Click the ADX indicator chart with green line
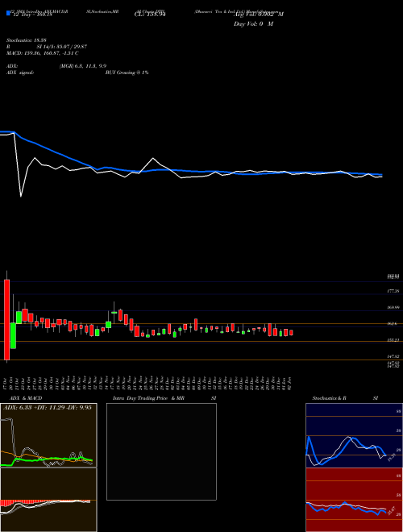 (48, 435)
